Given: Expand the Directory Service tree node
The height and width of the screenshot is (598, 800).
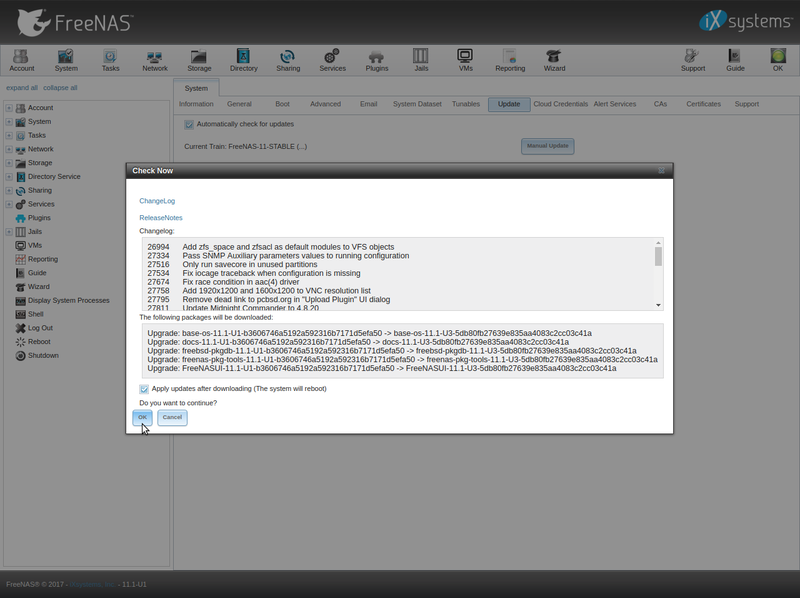Looking at the screenshot, I should point(9,177).
